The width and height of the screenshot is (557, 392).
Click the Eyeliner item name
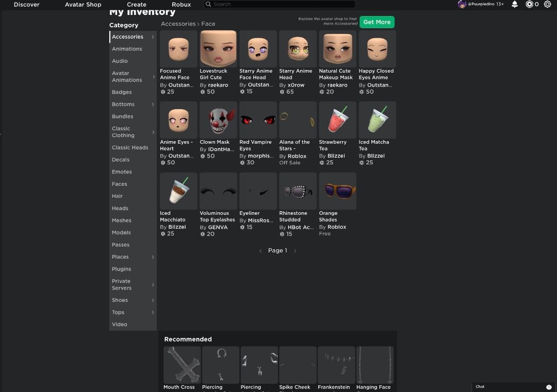pyautogui.click(x=250, y=213)
